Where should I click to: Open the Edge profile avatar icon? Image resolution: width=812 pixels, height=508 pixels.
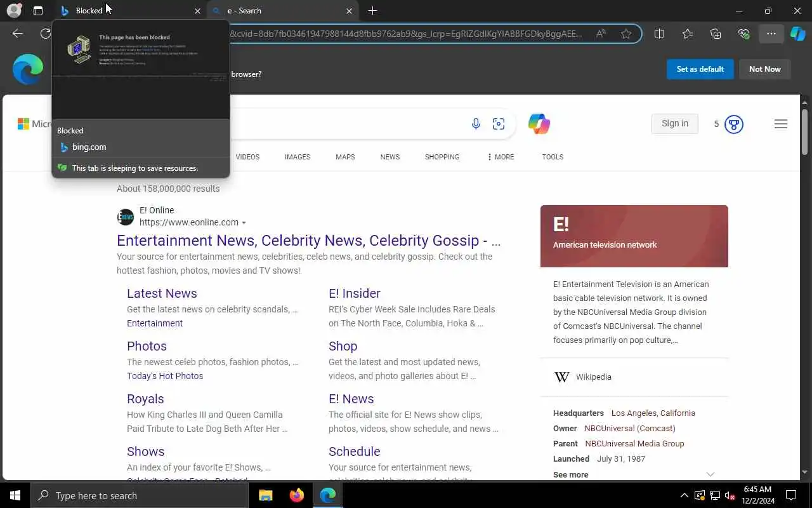[14, 11]
